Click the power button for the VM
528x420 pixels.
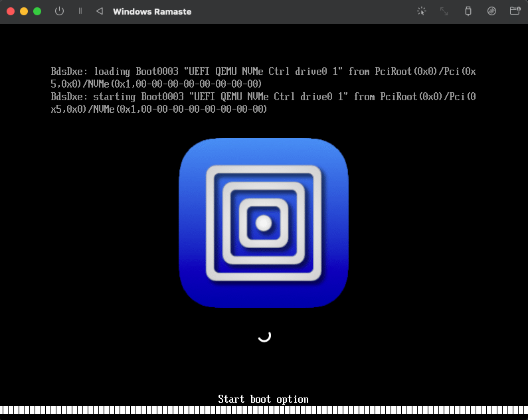coord(59,11)
